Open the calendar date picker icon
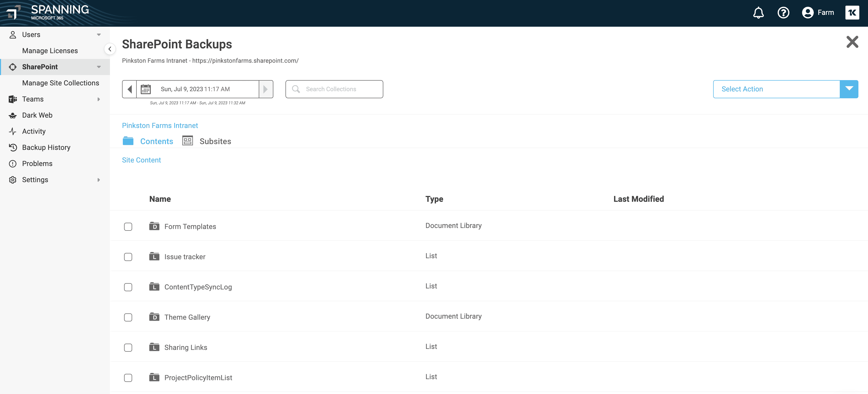 tap(146, 89)
